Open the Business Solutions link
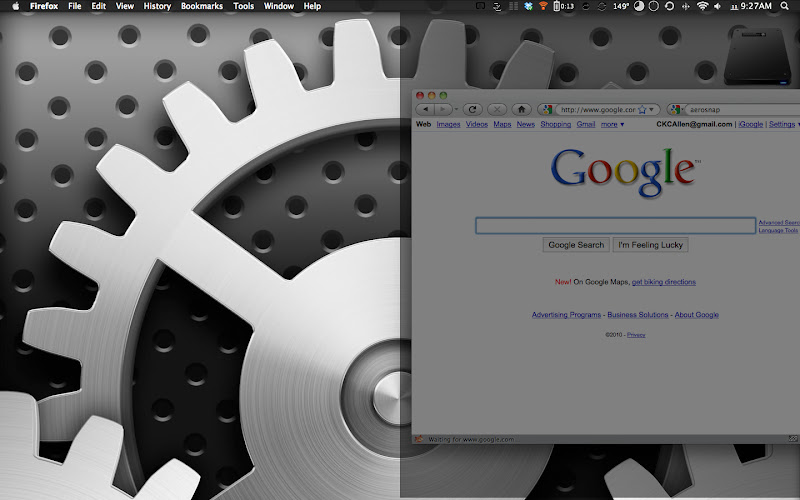 click(x=638, y=315)
